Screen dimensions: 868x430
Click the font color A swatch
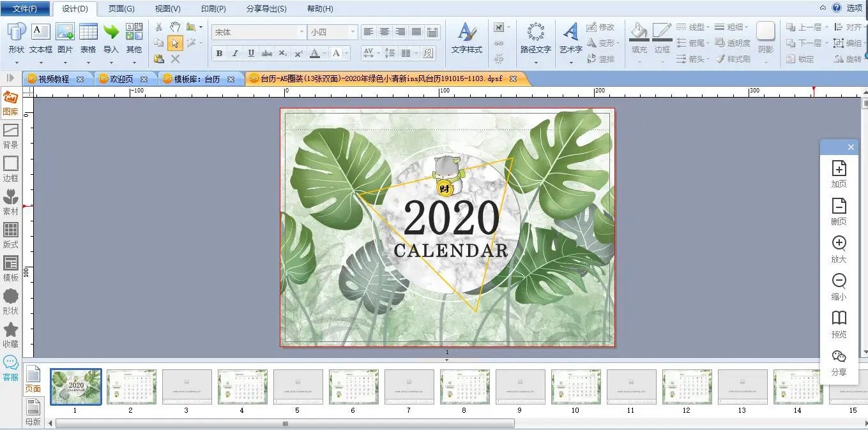pyautogui.click(x=314, y=53)
